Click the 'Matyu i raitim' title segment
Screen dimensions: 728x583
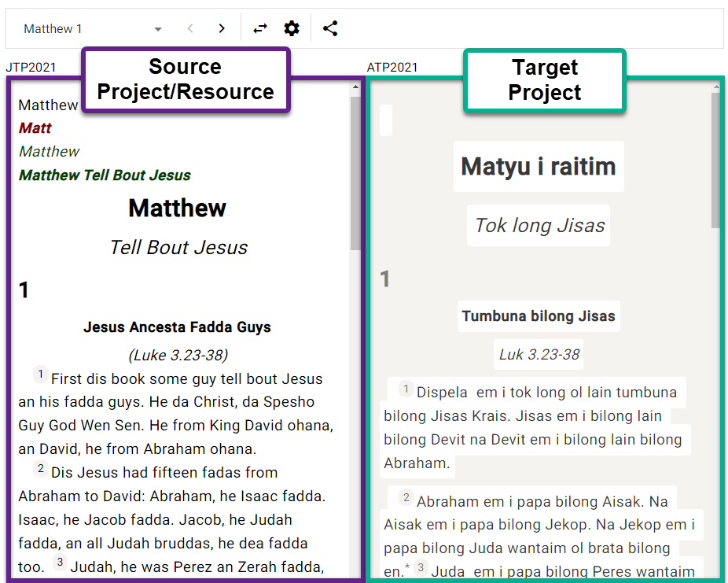(538, 167)
